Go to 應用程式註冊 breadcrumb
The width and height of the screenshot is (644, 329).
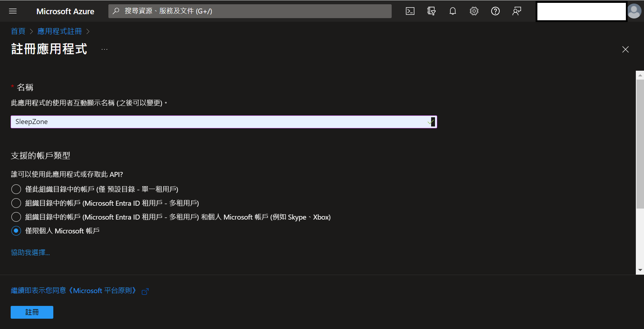(59, 31)
